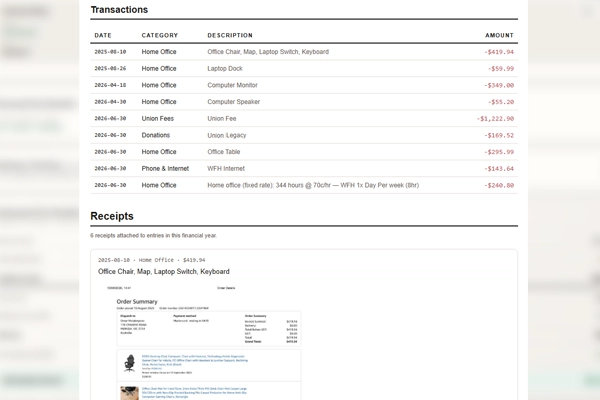Open the gaming chair product link in receipt
The width and height of the screenshot is (600, 400).
click(x=195, y=360)
